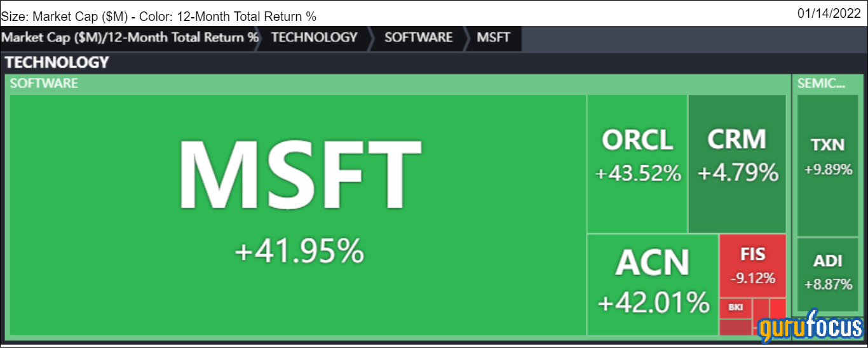Select the red FIS -9.12% tile

[753, 265]
